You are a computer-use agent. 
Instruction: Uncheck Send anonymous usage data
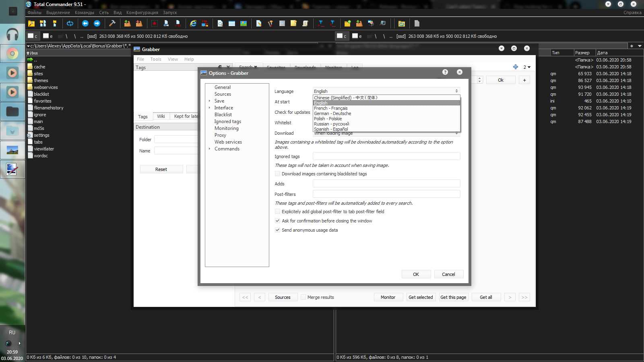pos(277,230)
